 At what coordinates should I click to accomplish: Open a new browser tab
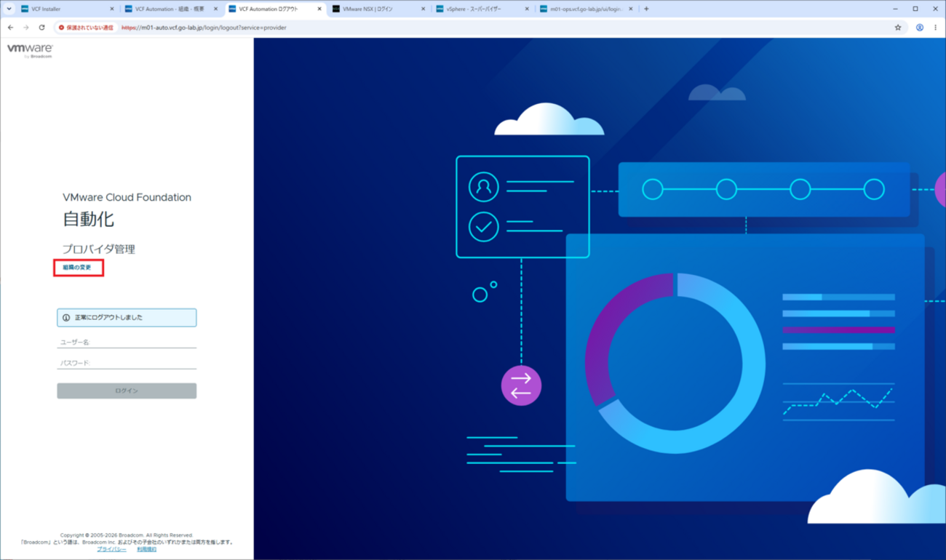click(x=646, y=9)
